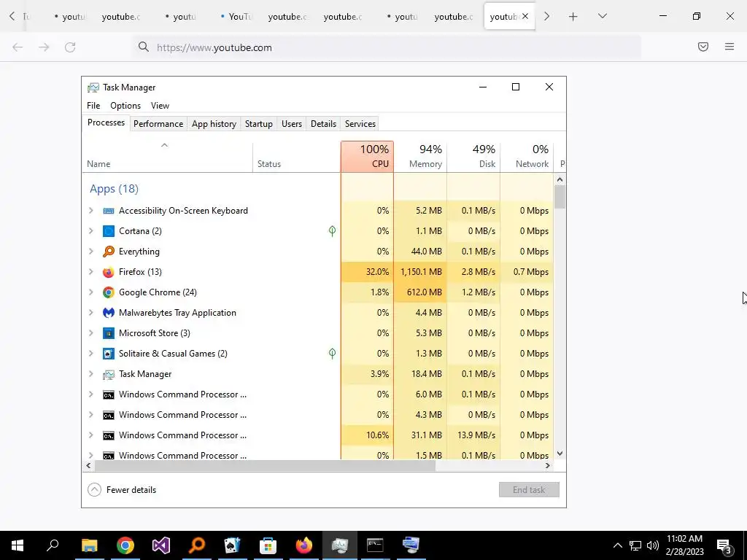This screenshot has height=560, width=747.
Task: Click the Everything process icon
Action: tap(109, 252)
